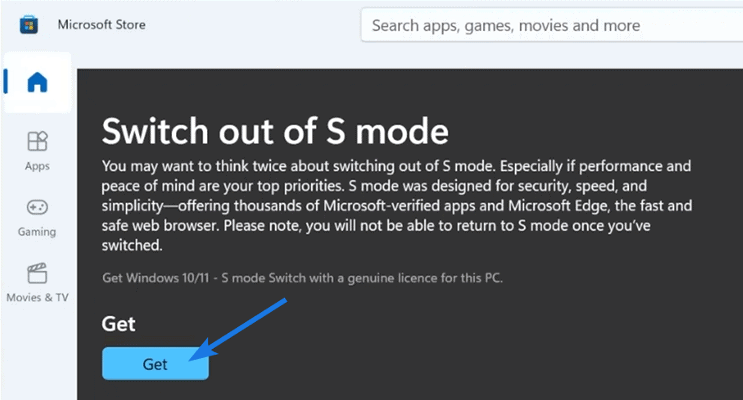Click the genuine licence note text
This screenshot has width=743, height=400.
(x=303, y=276)
